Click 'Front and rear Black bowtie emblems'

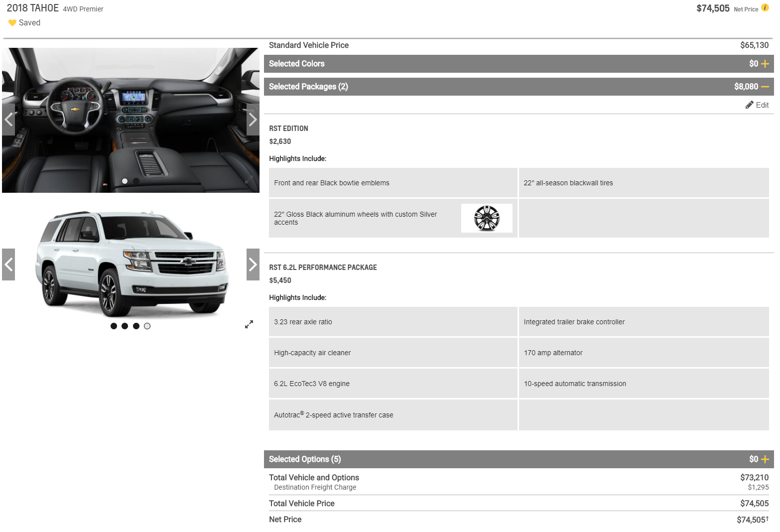pyautogui.click(x=332, y=183)
